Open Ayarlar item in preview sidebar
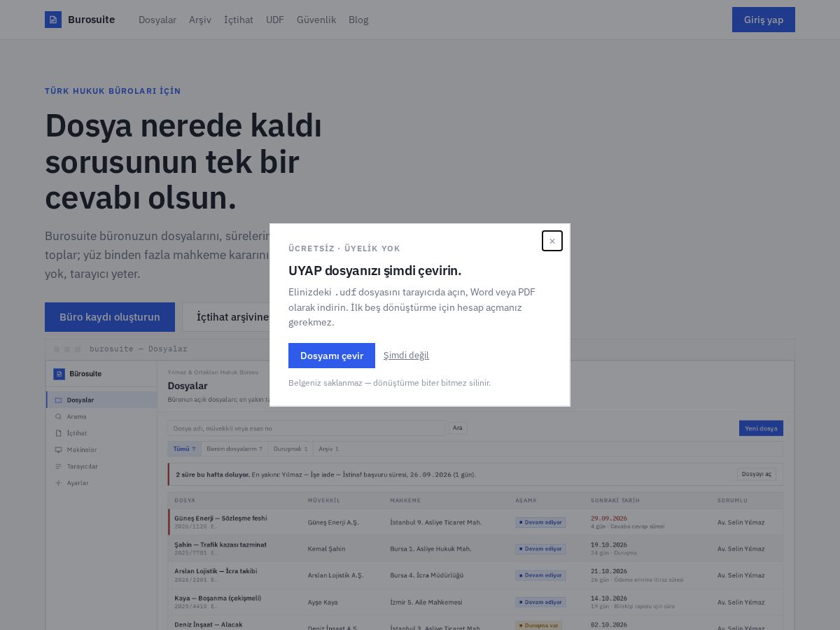 pos(101,483)
